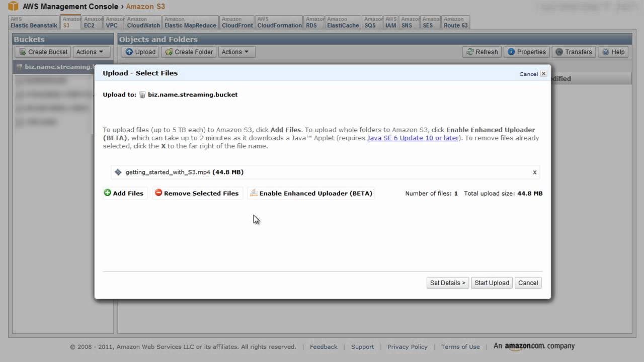Open the Support footer link
Viewport: 644px width, 362px height.
362,347
